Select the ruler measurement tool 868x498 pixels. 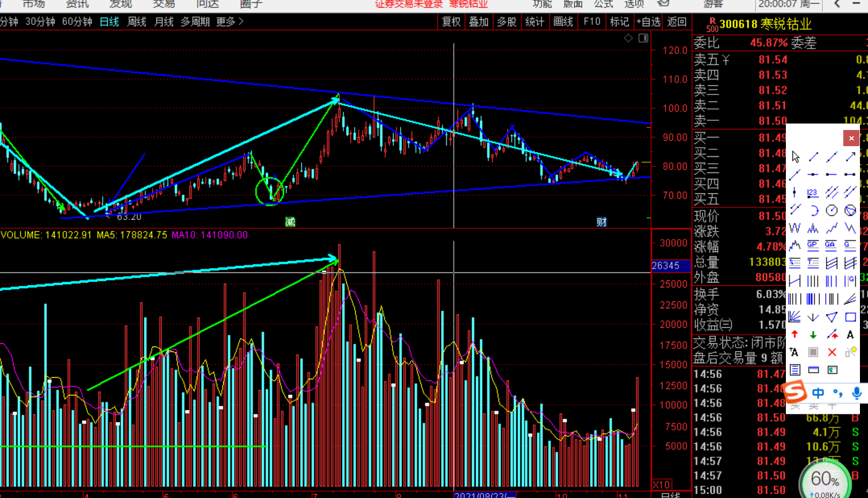814,370
